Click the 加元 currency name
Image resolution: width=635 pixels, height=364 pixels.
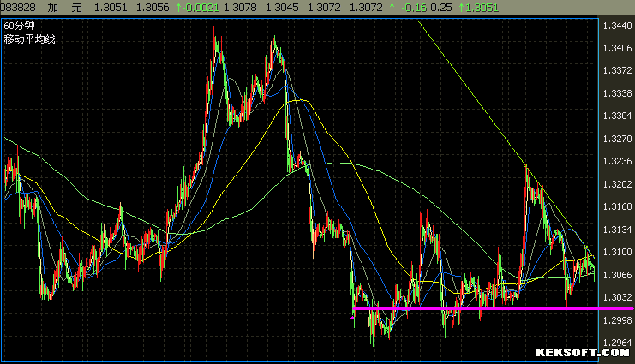pyautogui.click(x=65, y=8)
